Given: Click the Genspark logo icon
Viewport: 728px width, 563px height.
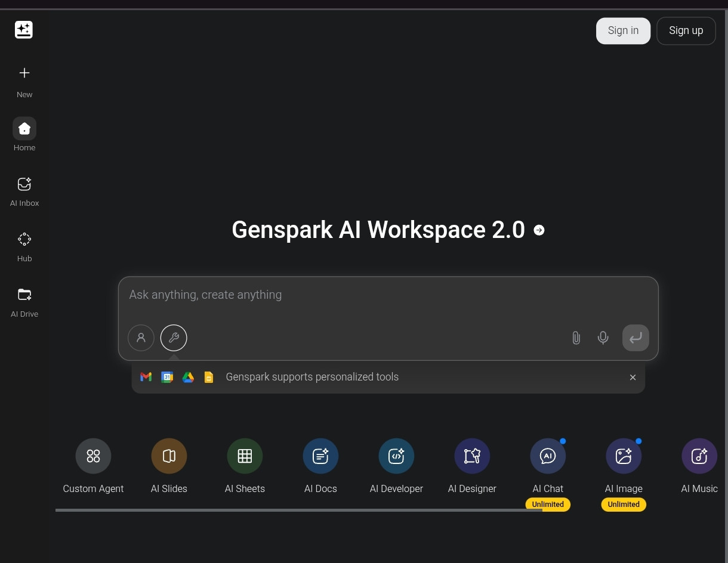Looking at the screenshot, I should (x=24, y=29).
